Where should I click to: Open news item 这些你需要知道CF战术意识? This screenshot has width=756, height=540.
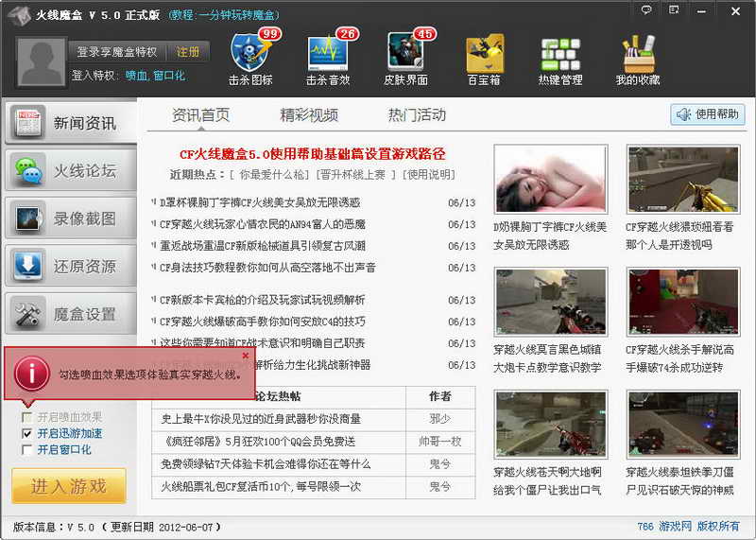click(263, 343)
